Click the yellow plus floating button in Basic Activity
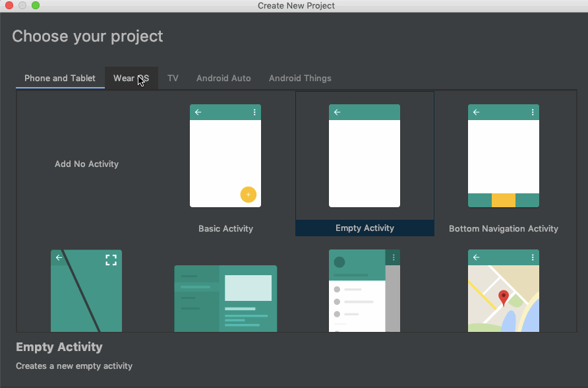The image size is (588, 388). [249, 195]
